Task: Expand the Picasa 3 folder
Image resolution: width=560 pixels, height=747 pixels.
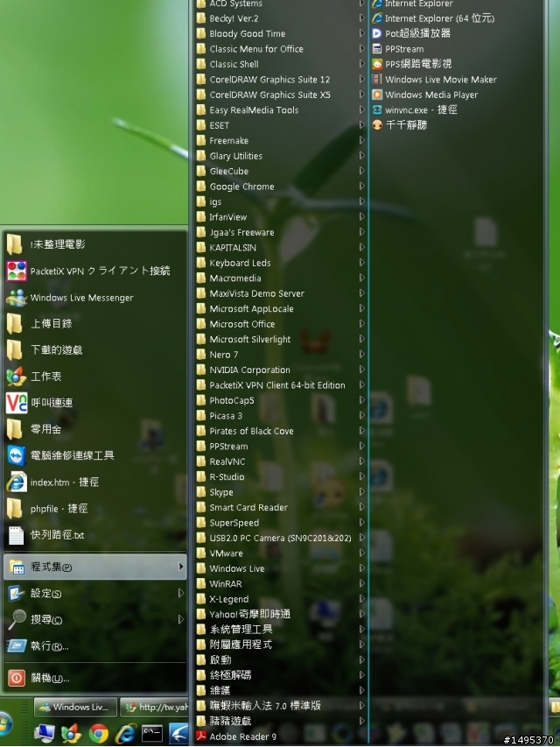Action: (281, 415)
